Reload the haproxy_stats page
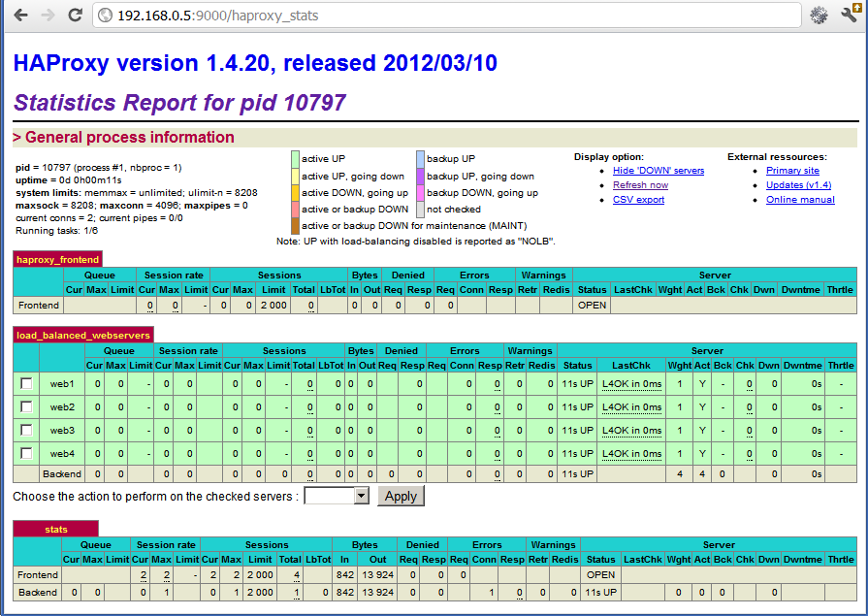Screen dimensions: 868x616 (76, 15)
